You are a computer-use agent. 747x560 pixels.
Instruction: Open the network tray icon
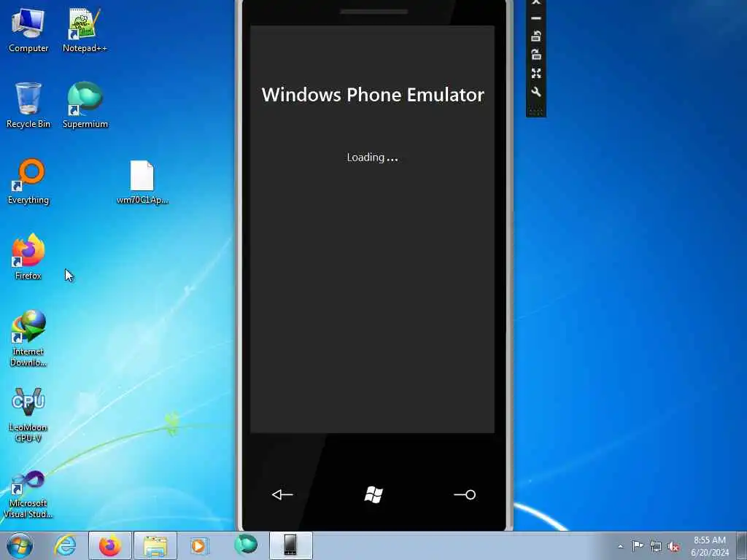(x=656, y=546)
